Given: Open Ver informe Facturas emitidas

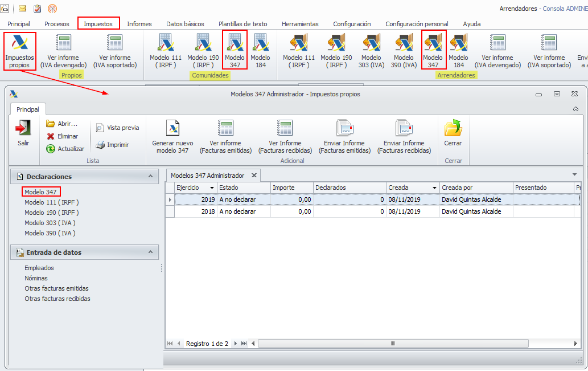Looking at the screenshot, I should coord(225,137).
